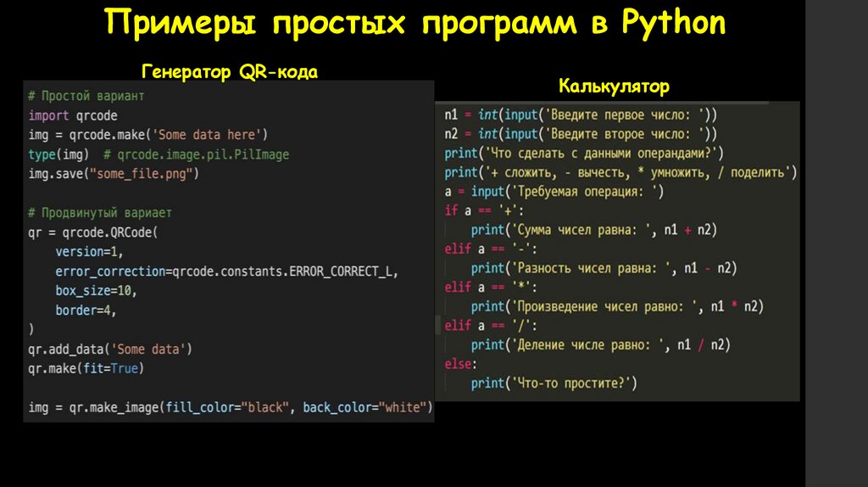This screenshot has height=487, width=868.
Task: Click the line img.save("some_file.png")
Action: [x=114, y=174]
